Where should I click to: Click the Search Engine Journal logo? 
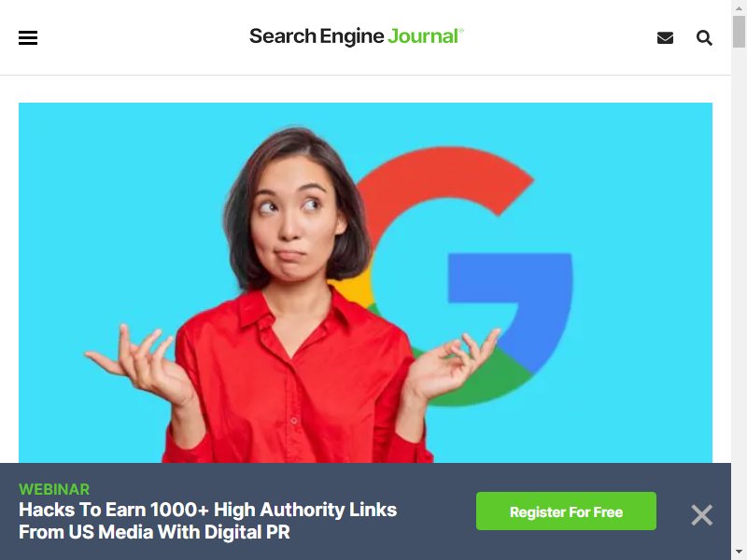[x=357, y=36]
